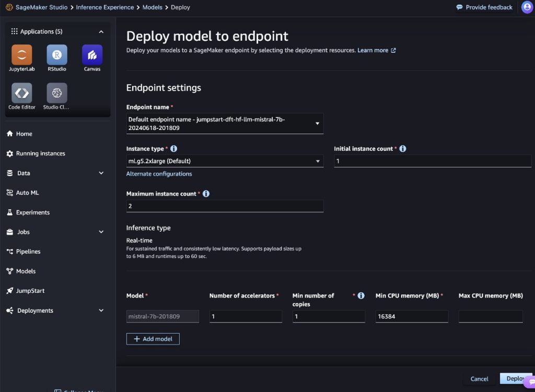Click the Provide feedback link
This screenshot has height=392, width=535.
(x=489, y=7)
